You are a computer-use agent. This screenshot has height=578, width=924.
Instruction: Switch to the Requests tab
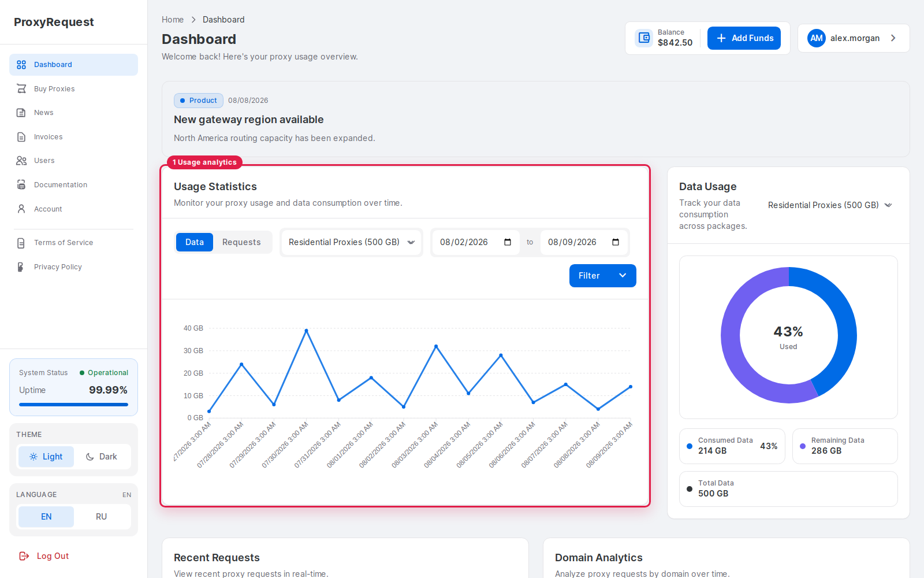pos(241,242)
